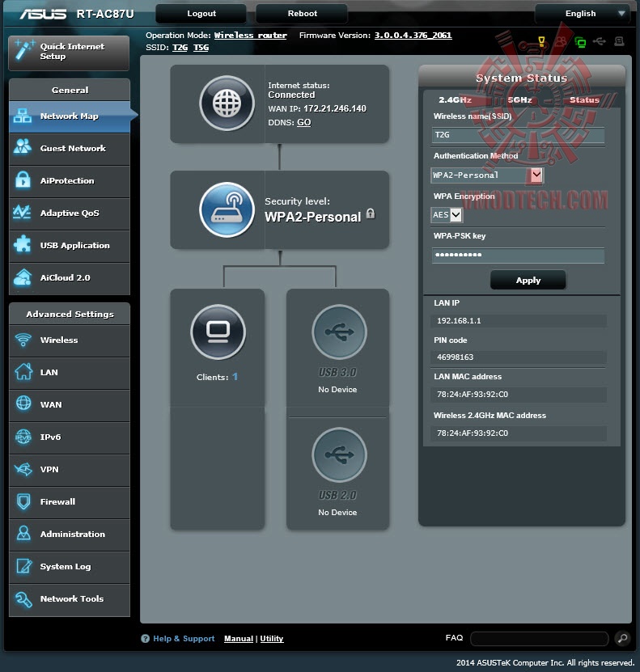The height and width of the screenshot is (672, 640).
Task: Open the Manual link
Action: (x=239, y=639)
